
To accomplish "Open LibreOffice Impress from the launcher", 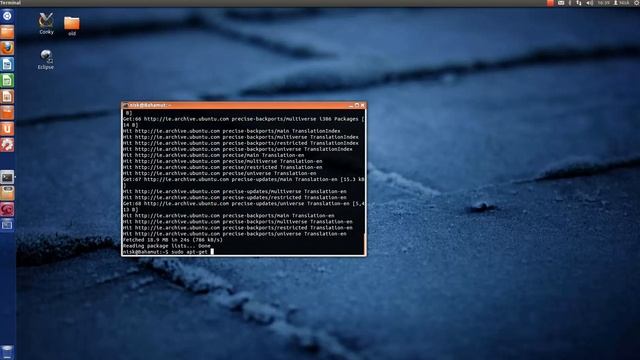I will pos(7,96).
